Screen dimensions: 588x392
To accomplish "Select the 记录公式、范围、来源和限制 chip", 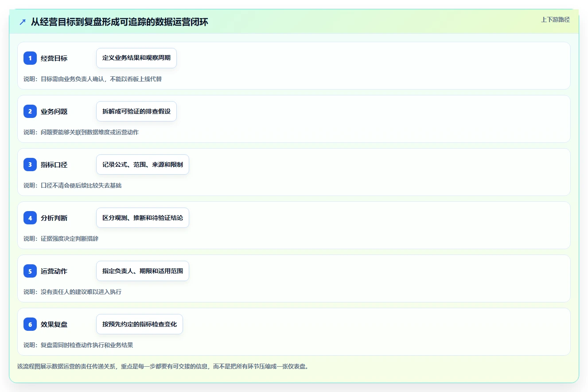I will (143, 165).
